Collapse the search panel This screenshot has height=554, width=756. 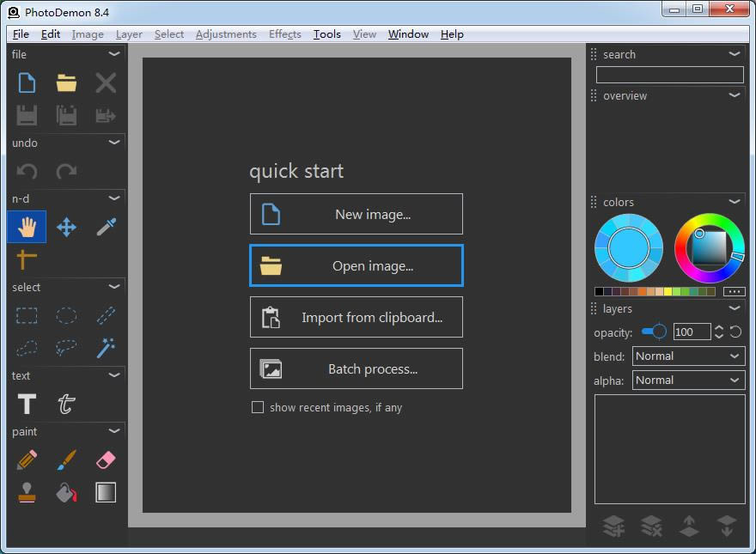point(735,54)
